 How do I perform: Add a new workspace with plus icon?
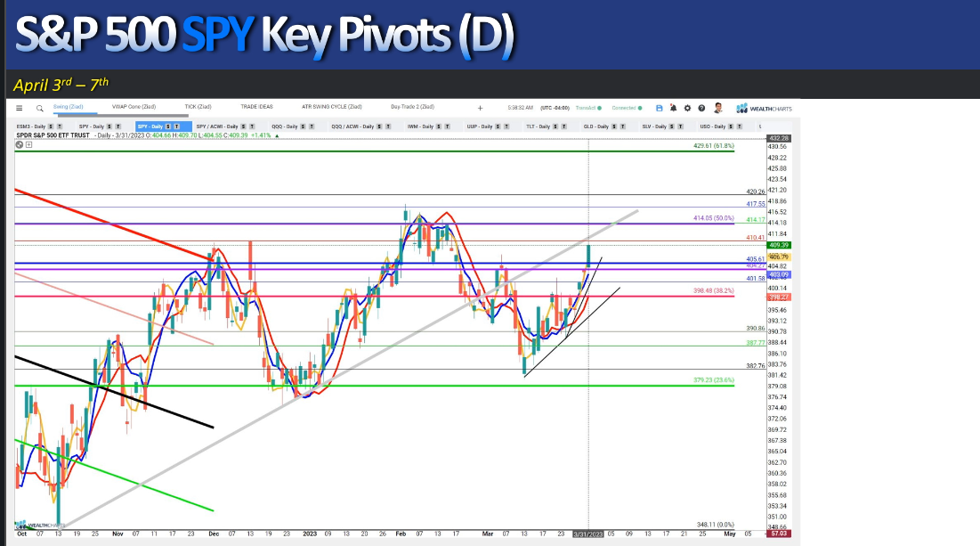tap(480, 108)
